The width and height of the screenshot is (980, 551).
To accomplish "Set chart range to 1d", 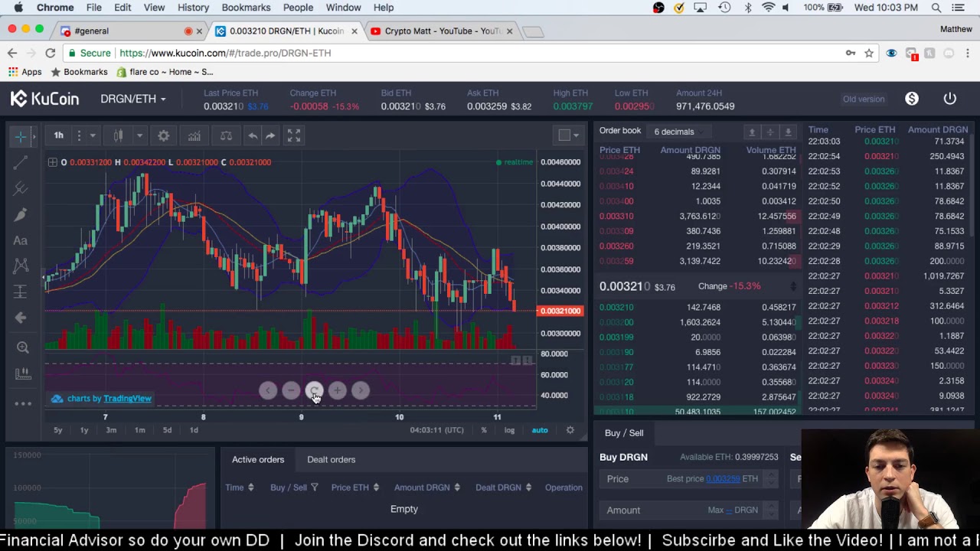I will click(x=194, y=430).
